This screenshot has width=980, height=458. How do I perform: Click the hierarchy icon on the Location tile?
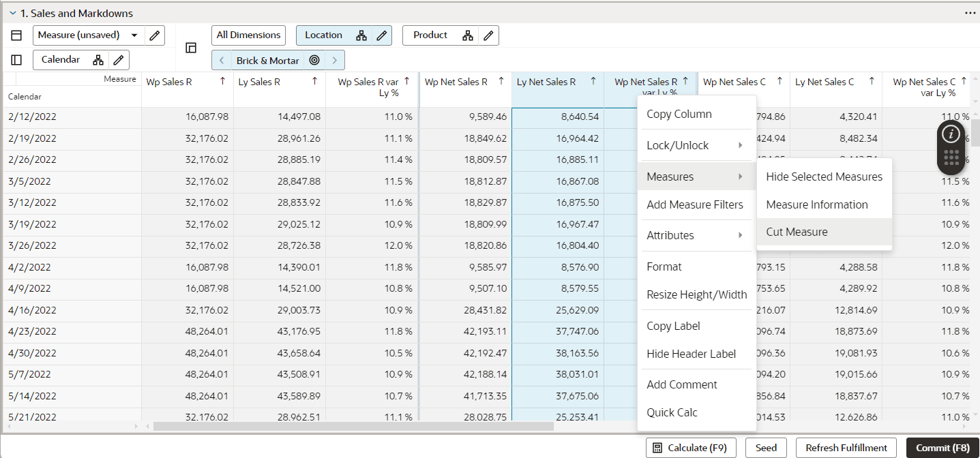point(362,35)
